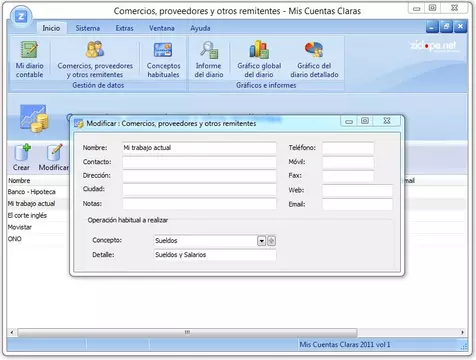Click small add button beside Concepto combo
Viewport: 476px width, 360px height.
click(271, 241)
